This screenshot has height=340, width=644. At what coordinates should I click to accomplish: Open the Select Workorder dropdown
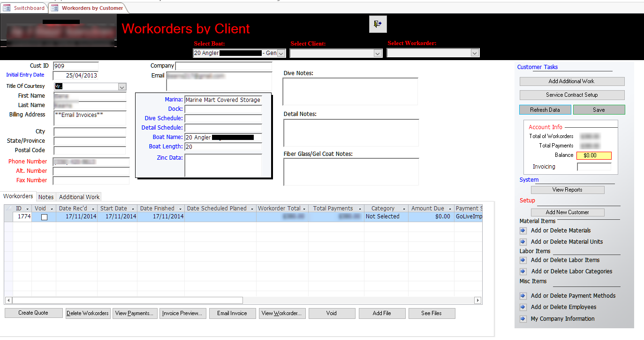pyautogui.click(x=475, y=53)
